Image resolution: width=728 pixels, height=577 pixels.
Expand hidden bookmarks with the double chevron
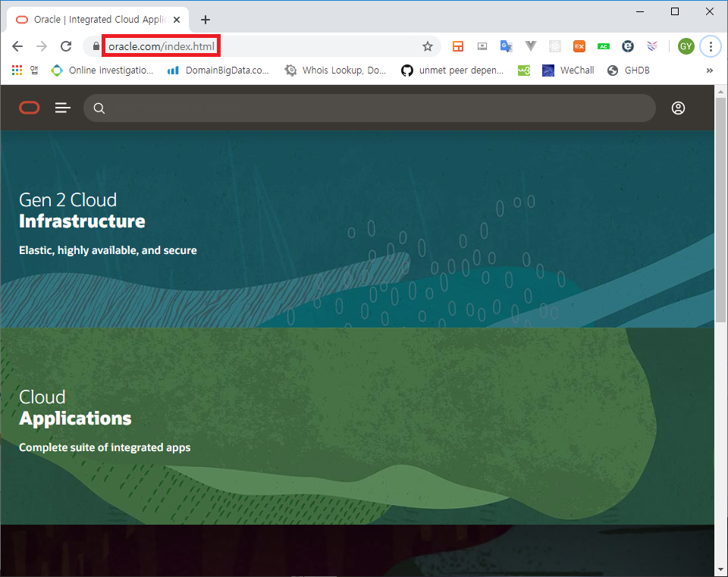(x=710, y=71)
